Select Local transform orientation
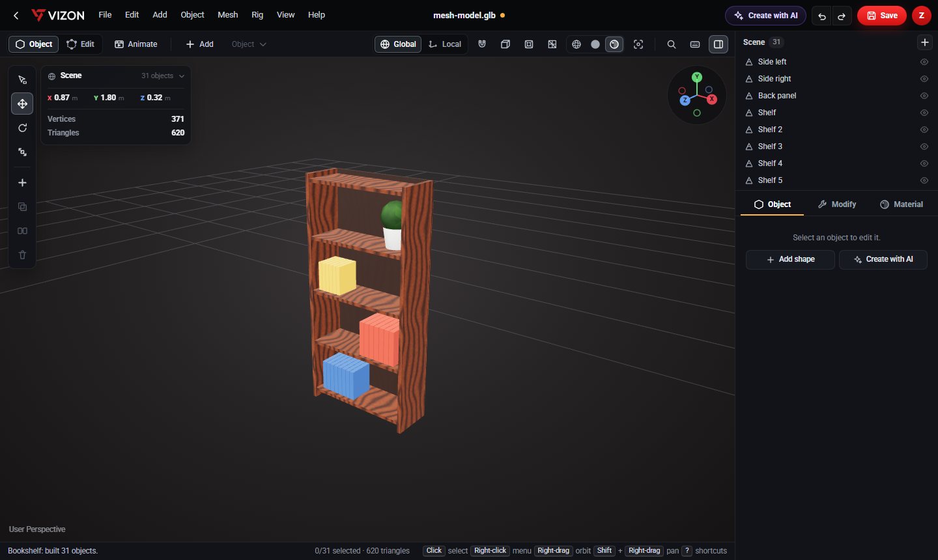938x560 pixels. click(445, 44)
